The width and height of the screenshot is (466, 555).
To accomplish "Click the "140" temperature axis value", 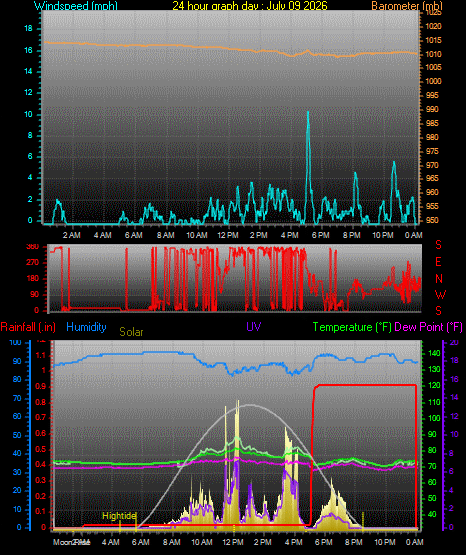I will tap(435, 353).
